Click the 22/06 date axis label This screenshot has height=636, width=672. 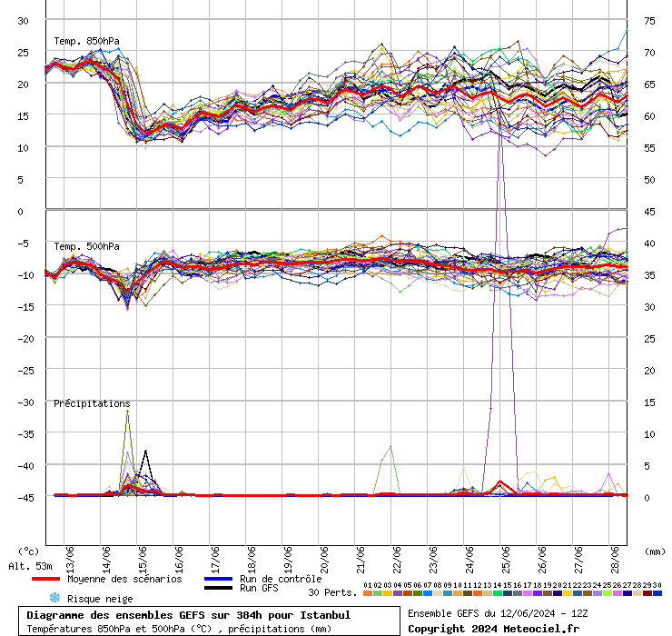point(397,560)
